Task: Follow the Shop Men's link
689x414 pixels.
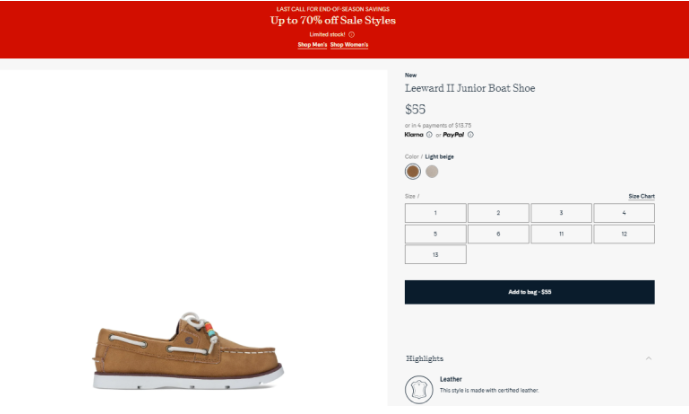Action: pyautogui.click(x=311, y=45)
